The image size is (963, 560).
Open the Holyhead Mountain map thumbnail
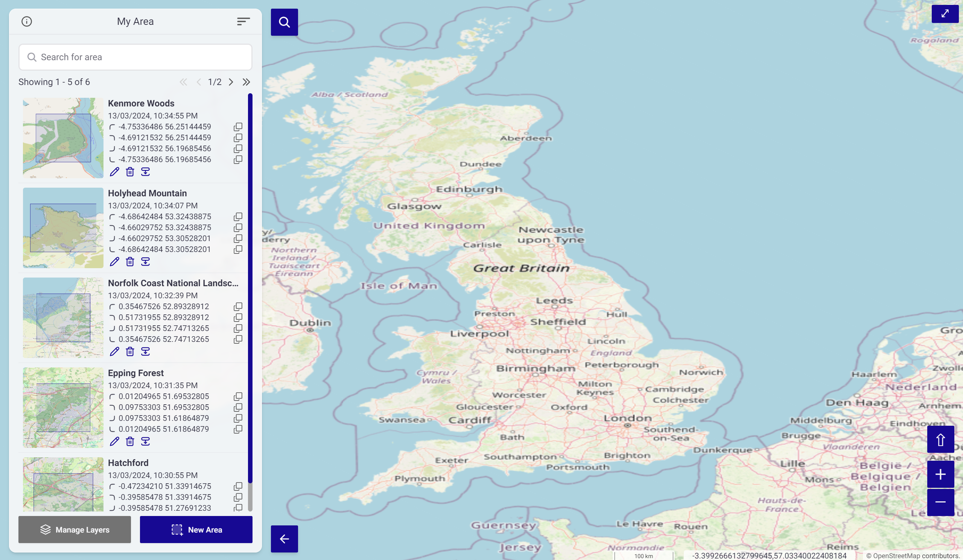pos(63,228)
